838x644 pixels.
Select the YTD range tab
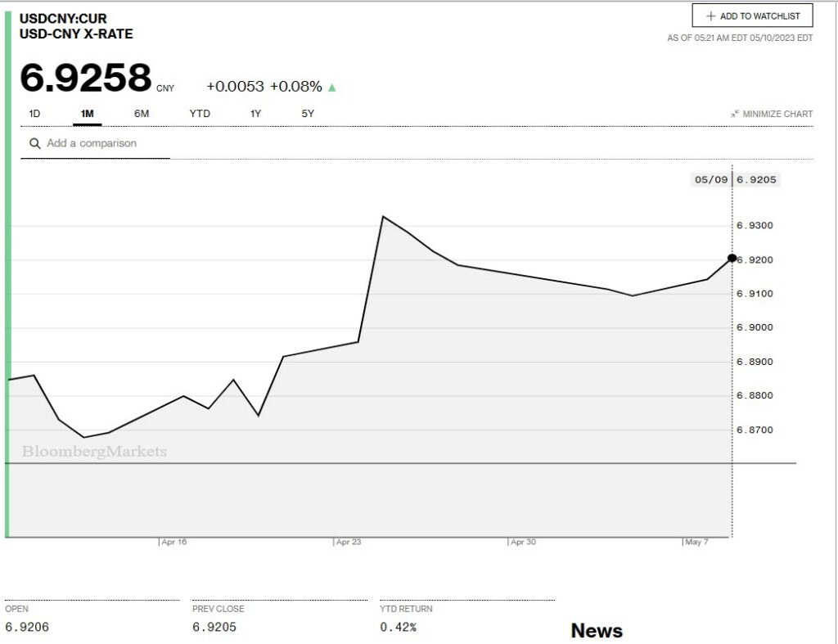[200, 114]
